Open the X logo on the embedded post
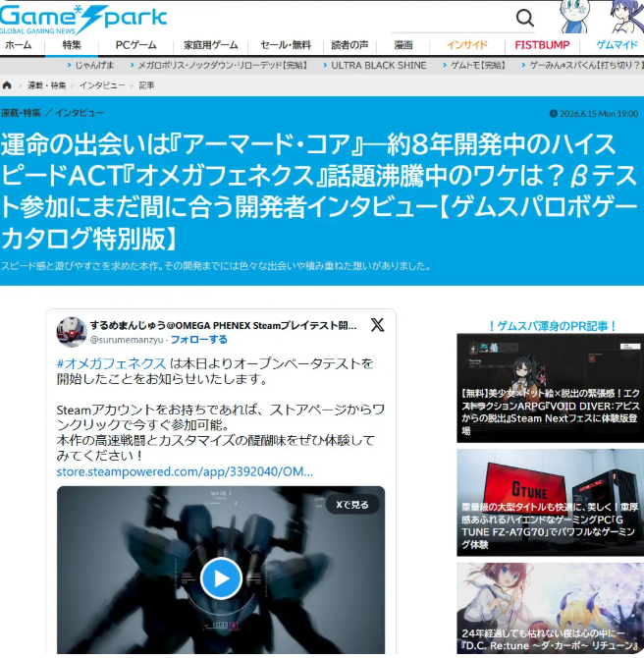The image size is (644, 658). [377, 325]
